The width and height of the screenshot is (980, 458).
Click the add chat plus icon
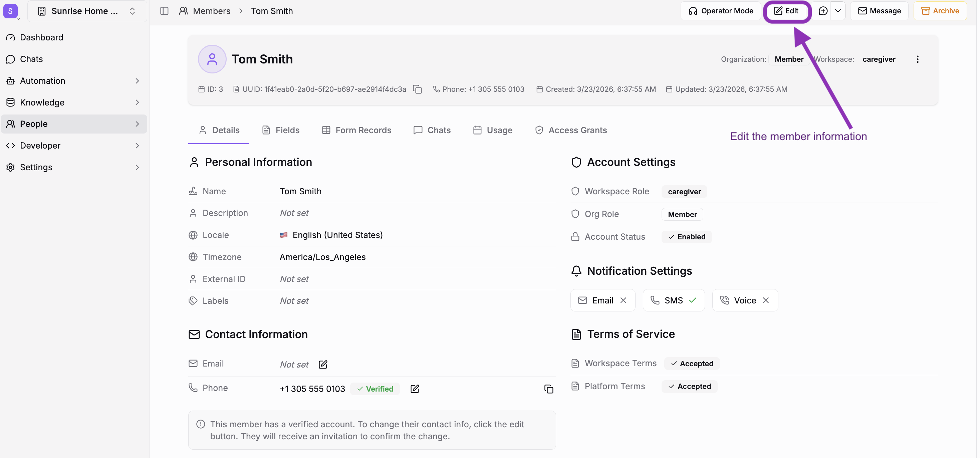[822, 11]
